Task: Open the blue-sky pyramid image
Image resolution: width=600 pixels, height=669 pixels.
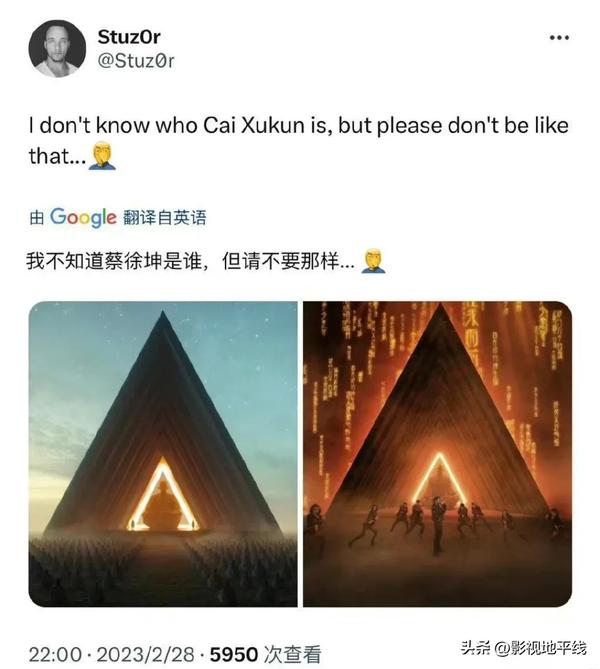Action: click(x=163, y=454)
